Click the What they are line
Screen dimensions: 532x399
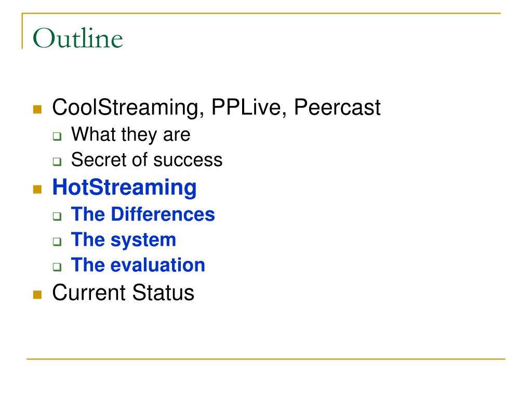coord(130,135)
